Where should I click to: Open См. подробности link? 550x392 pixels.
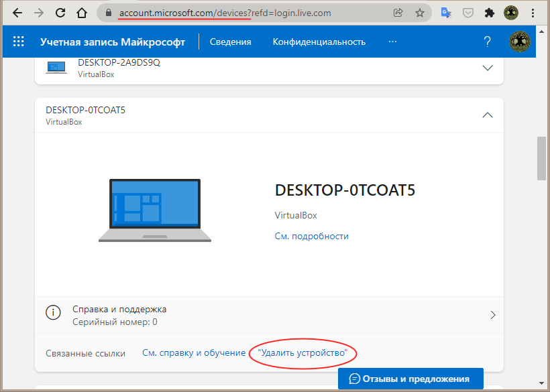click(x=311, y=236)
